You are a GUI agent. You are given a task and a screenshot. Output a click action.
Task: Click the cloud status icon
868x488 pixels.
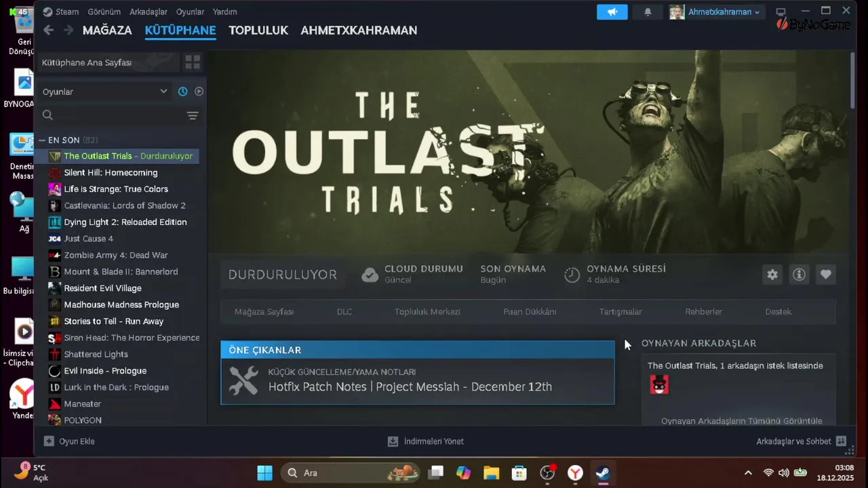(x=370, y=274)
